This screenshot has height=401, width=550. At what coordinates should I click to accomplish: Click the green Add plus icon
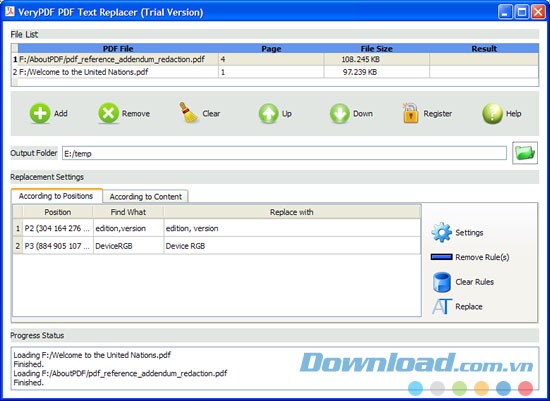40,113
